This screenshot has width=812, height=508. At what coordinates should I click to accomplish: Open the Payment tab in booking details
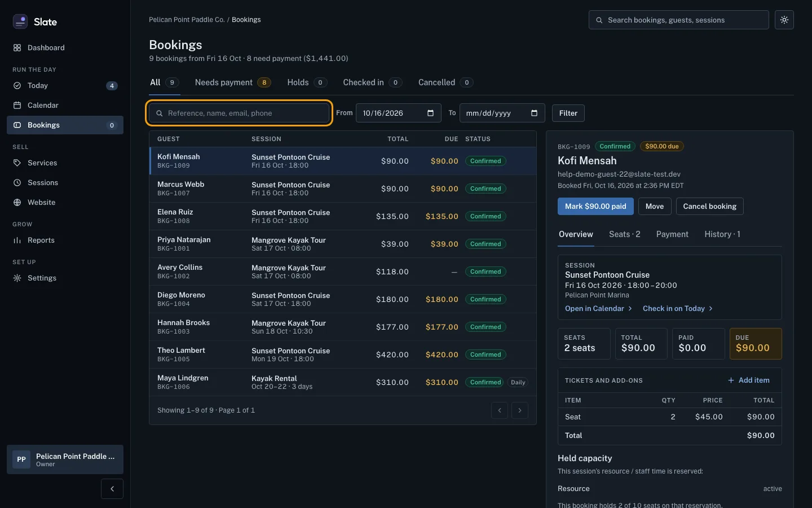pyautogui.click(x=672, y=234)
